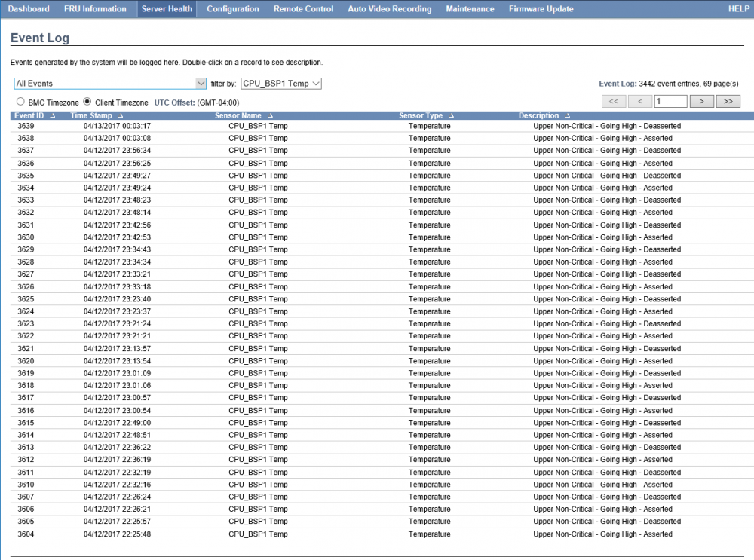Select event ID 3637
This screenshot has width=754, height=560.
click(26, 151)
